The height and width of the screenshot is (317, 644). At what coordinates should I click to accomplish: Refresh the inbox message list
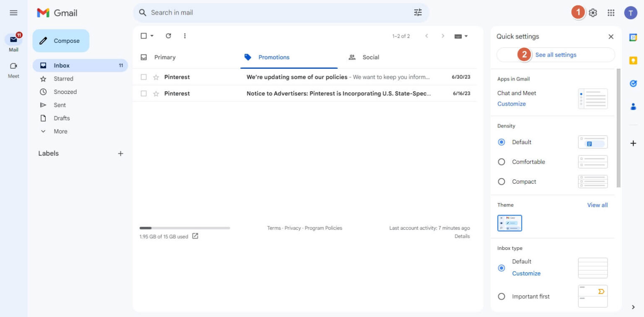pyautogui.click(x=169, y=36)
